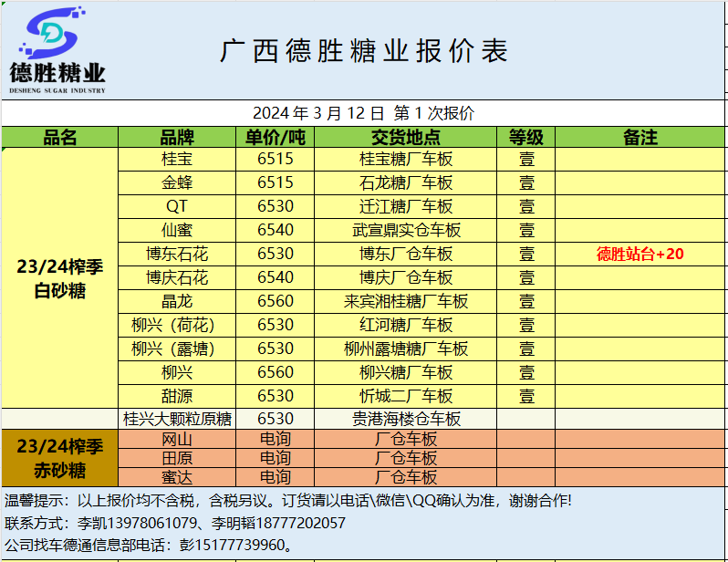Click the Desheng Sugar Industry logo
The width and height of the screenshot is (728, 562).
[x=57, y=51]
